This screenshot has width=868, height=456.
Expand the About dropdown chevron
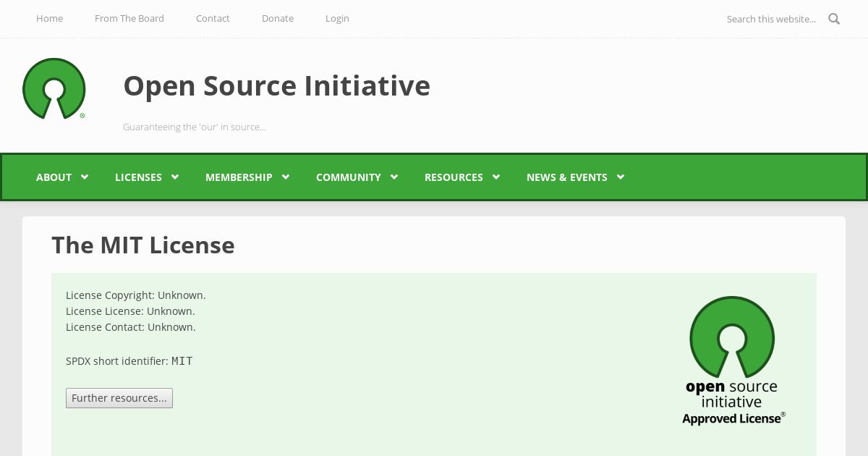pos(85,177)
